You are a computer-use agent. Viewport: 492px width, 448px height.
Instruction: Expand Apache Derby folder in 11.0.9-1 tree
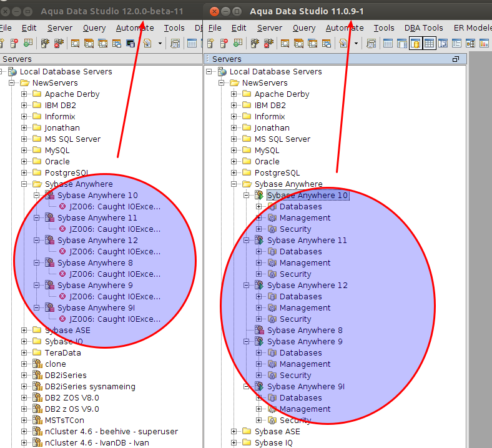click(x=234, y=94)
